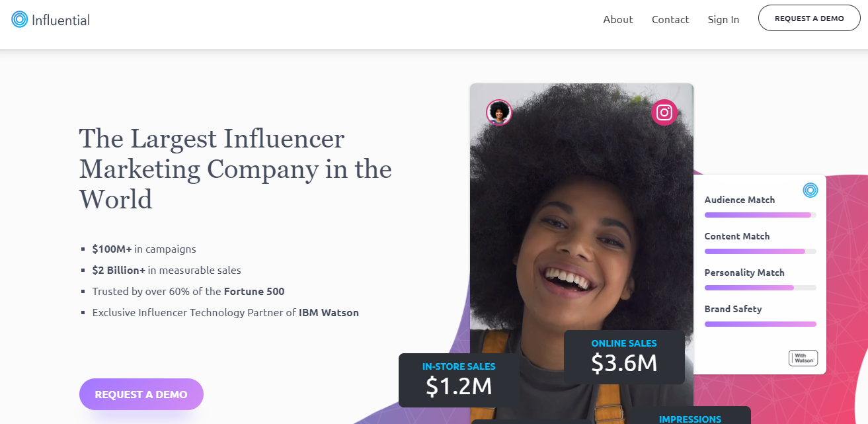Select the Online Sales $3.6M card
The image size is (868, 424).
click(623, 357)
